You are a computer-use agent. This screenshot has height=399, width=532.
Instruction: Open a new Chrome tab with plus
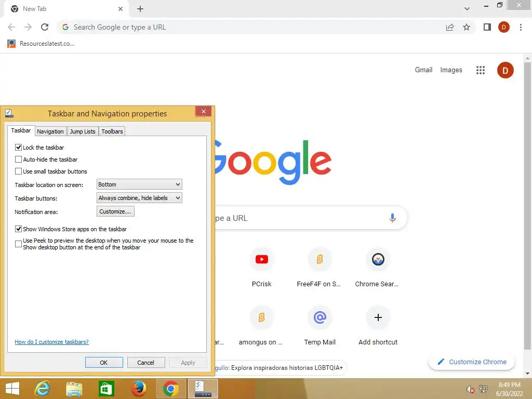pyautogui.click(x=140, y=9)
